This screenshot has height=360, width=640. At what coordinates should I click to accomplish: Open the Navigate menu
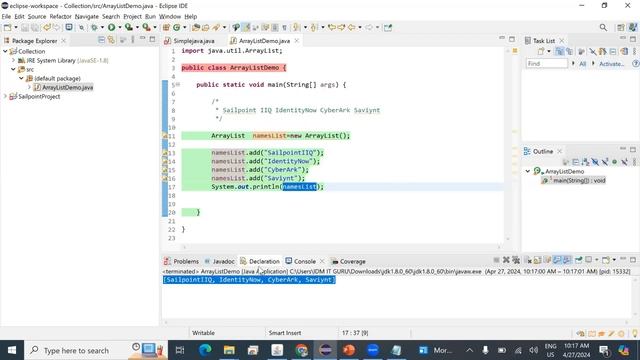(x=87, y=16)
